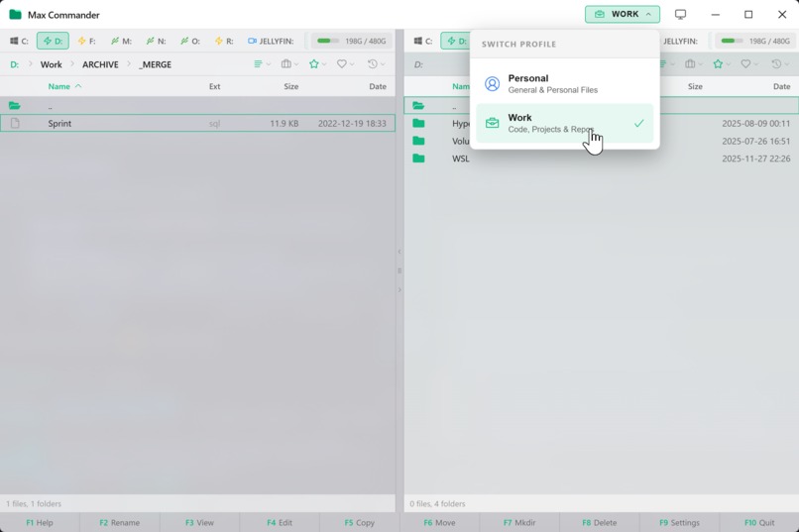Viewport: 799px width, 532px height.
Task: Switch right panel to drive C:
Action: coord(423,41)
